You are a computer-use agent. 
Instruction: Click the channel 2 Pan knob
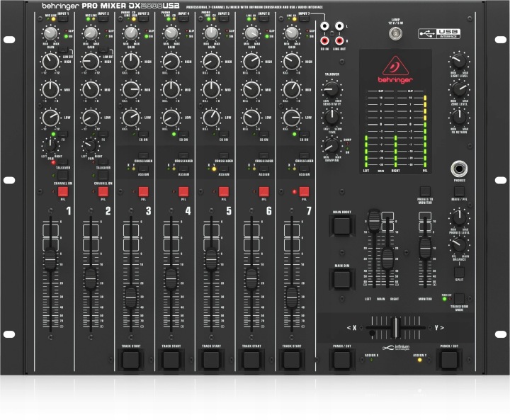[x=91, y=146]
